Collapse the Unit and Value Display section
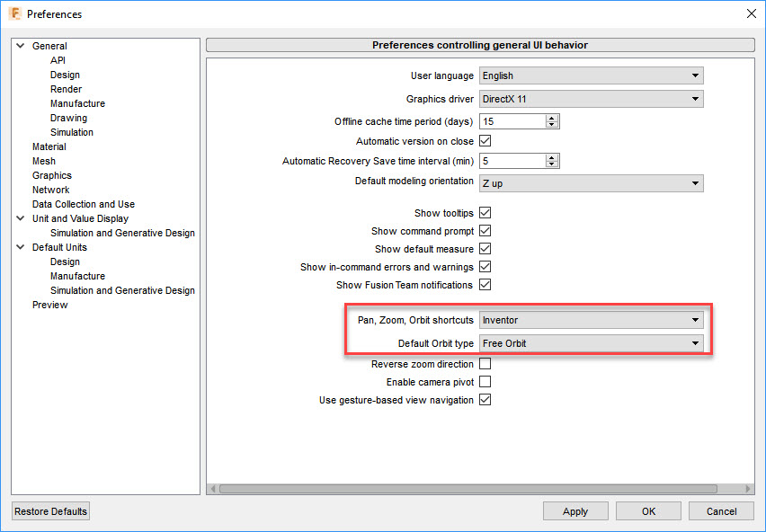The height and width of the screenshot is (532, 766). pos(20,218)
